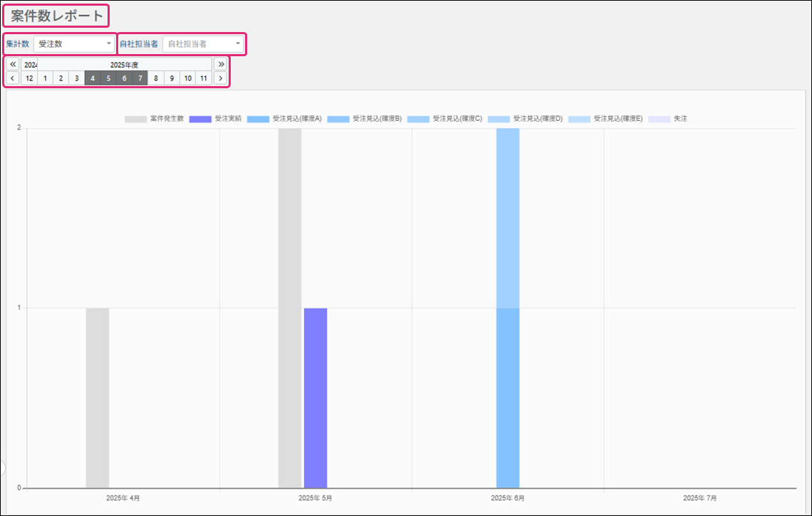
Task: Select the 2025年度 fiscal year header
Action: click(x=125, y=64)
